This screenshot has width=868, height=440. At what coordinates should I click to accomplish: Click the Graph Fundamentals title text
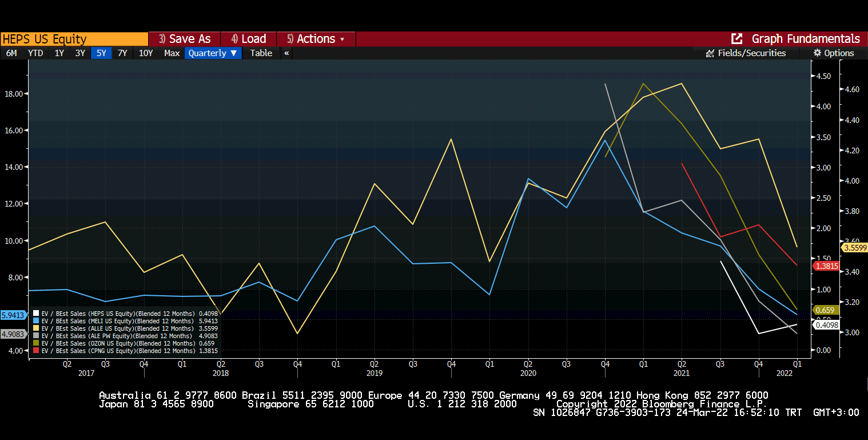tap(806, 39)
